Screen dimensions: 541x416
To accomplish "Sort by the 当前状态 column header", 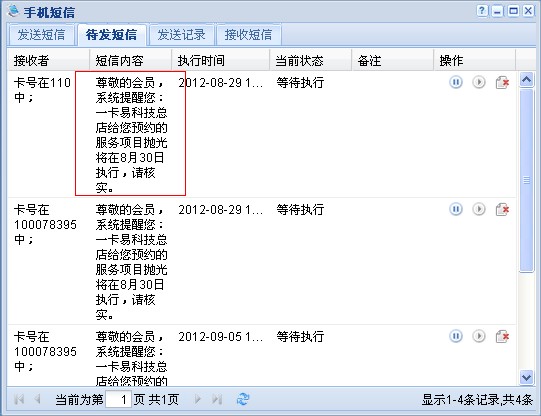I will point(310,61).
